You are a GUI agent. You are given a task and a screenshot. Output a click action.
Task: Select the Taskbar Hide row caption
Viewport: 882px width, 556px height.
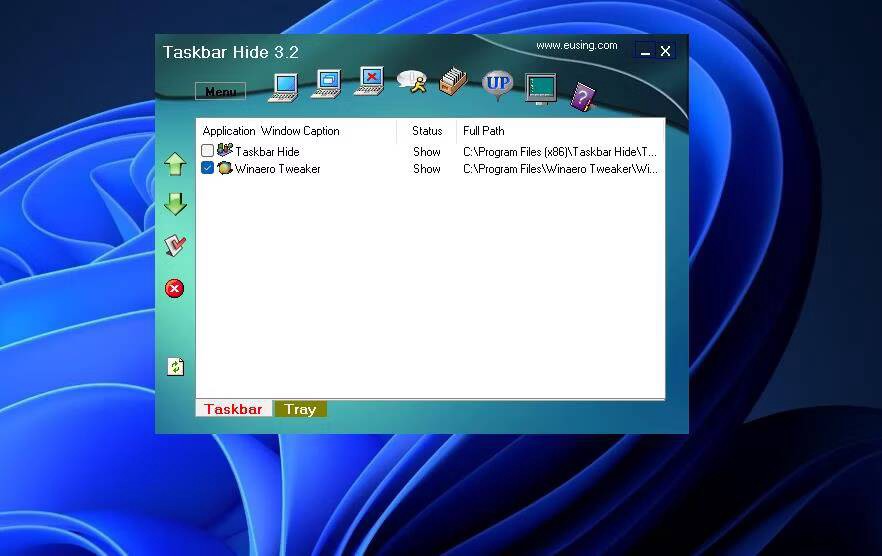click(x=267, y=152)
